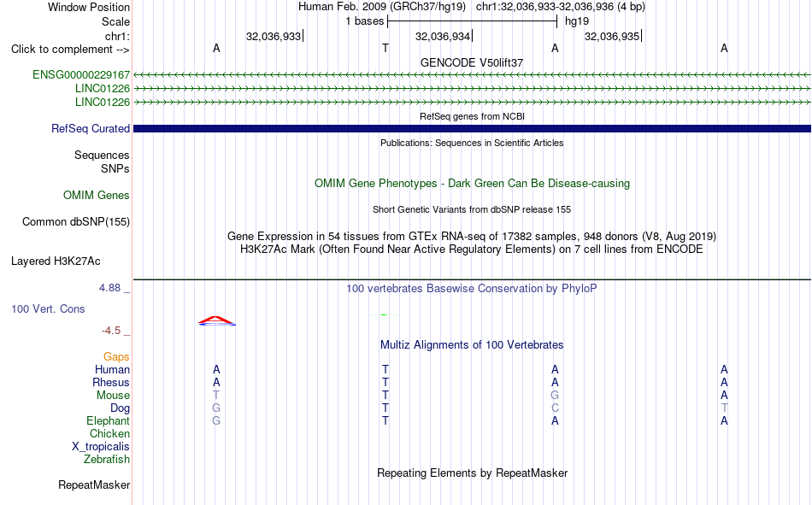Click 'Repeating Elements by RepeatMasker' title
Image resolution: width=812 pixels, height=505 pixels.
[472, 473]
